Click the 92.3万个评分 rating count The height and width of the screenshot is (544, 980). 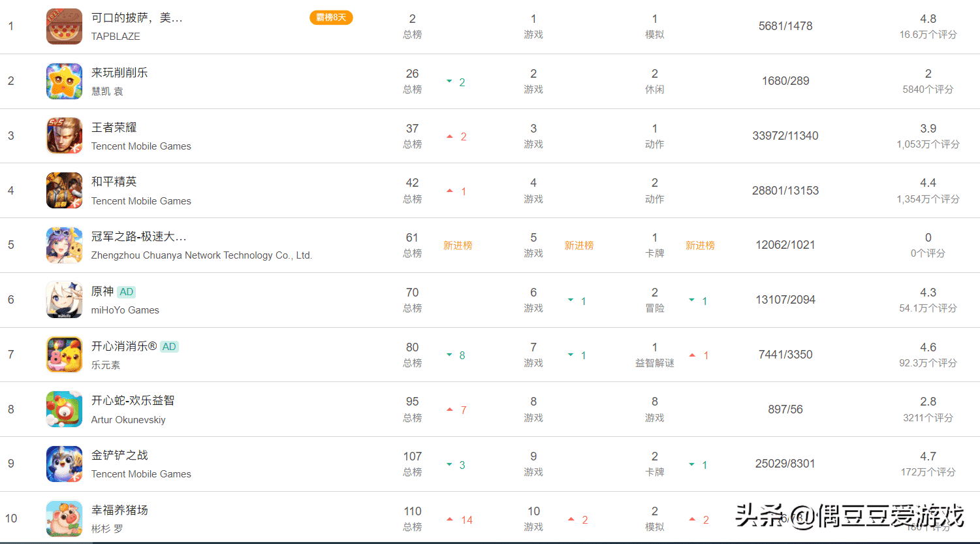pos(928,363)
